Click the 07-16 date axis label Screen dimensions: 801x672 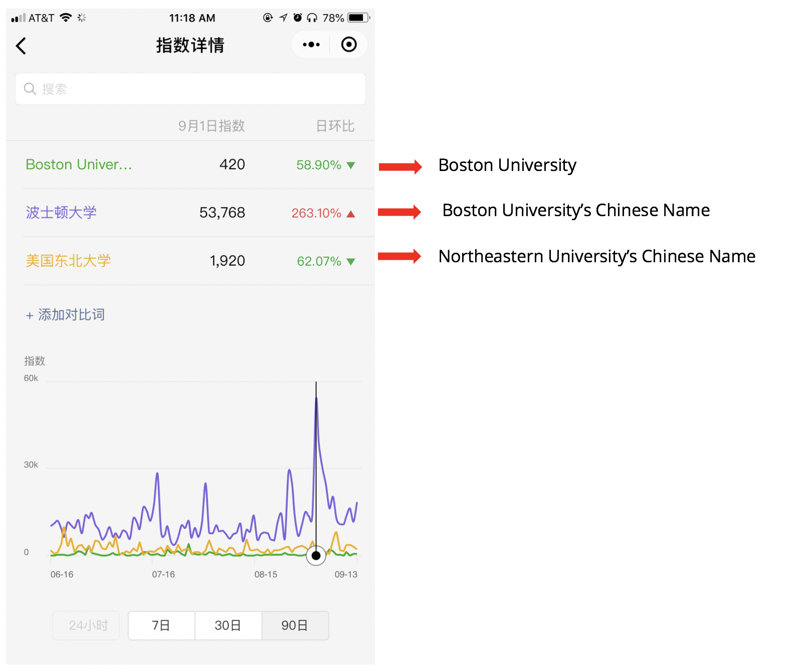point(163,574)
